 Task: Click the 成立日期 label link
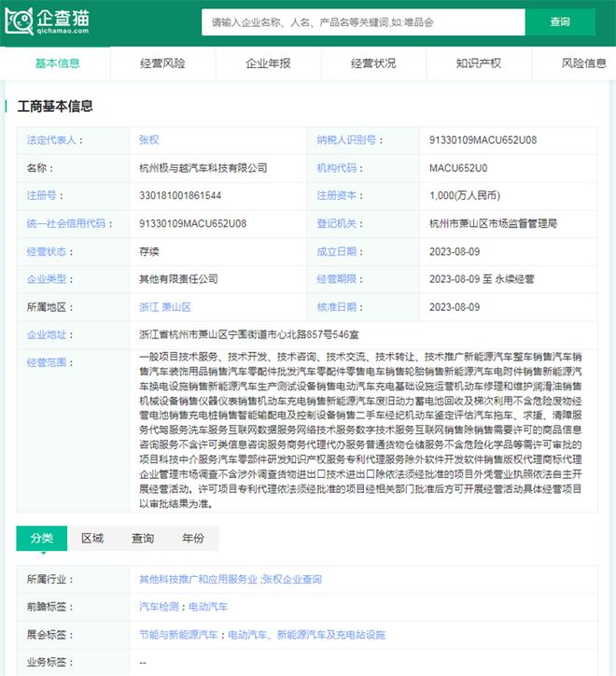click(337, 251)
